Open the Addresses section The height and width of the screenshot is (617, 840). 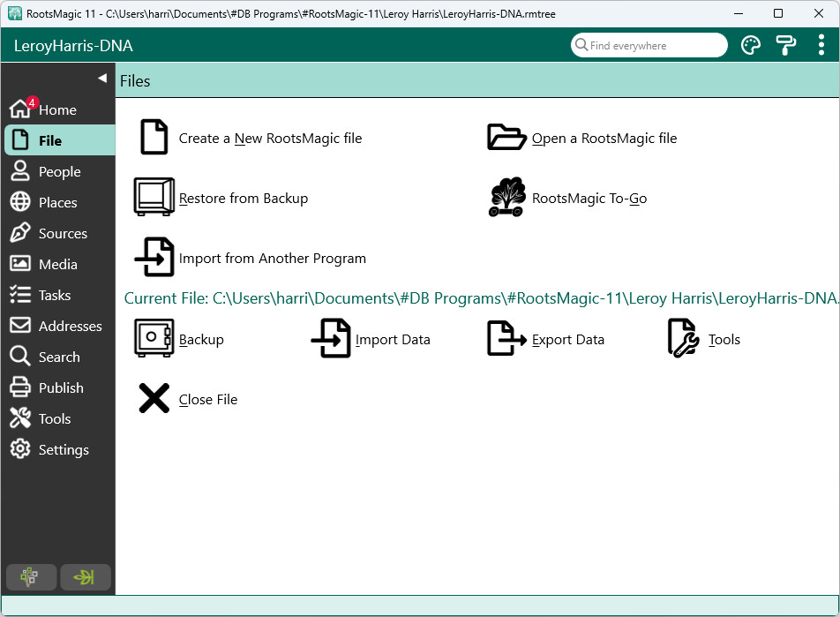pos(58,326)
